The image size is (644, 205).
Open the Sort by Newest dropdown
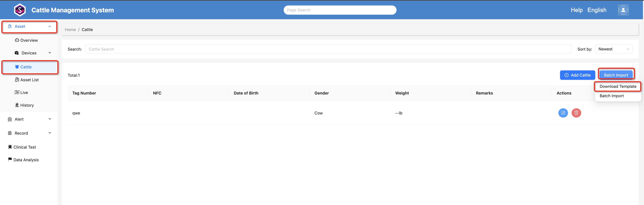(613, 49)
